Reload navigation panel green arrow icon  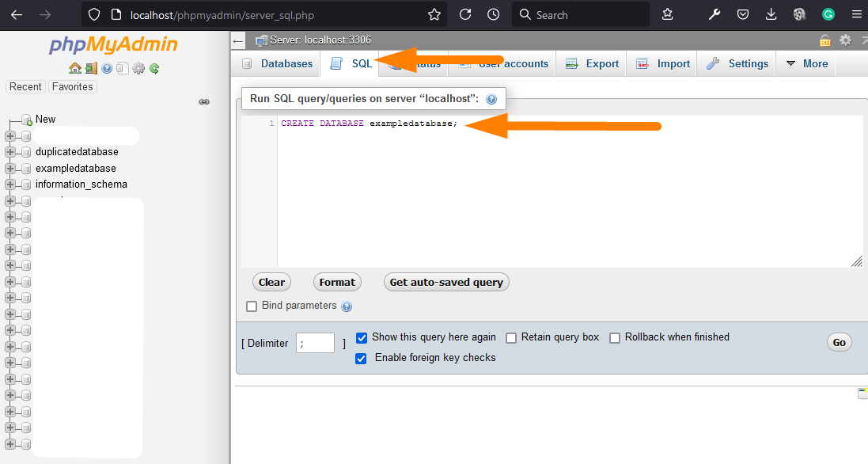(x=154, y=68)
